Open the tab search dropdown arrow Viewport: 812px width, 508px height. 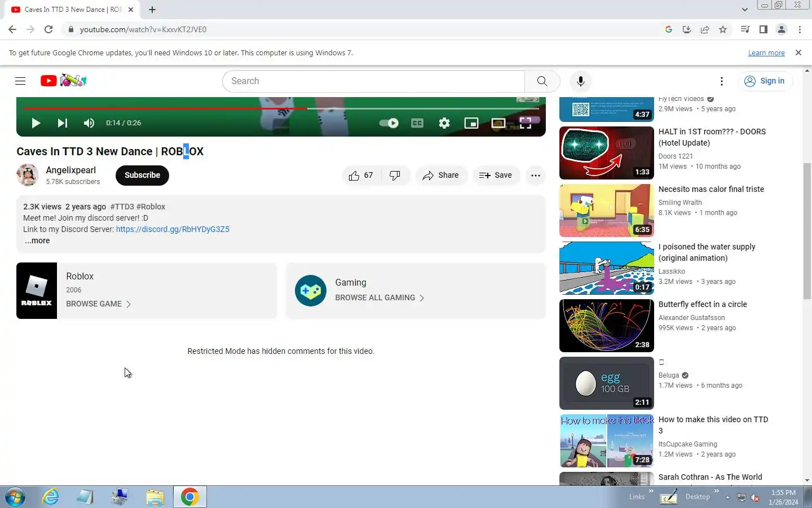point(744,10)
